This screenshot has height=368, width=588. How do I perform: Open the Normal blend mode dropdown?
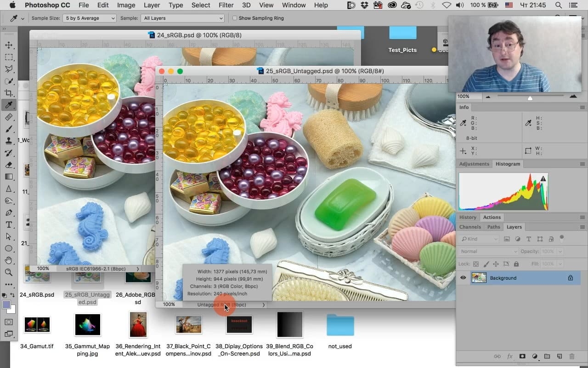click(488, 252)
